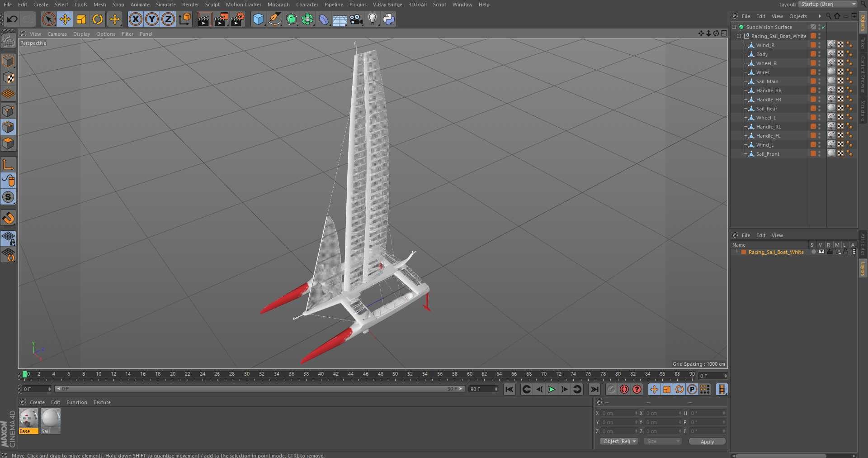Toggle visibility dots for the Wires object

point(819,72)
